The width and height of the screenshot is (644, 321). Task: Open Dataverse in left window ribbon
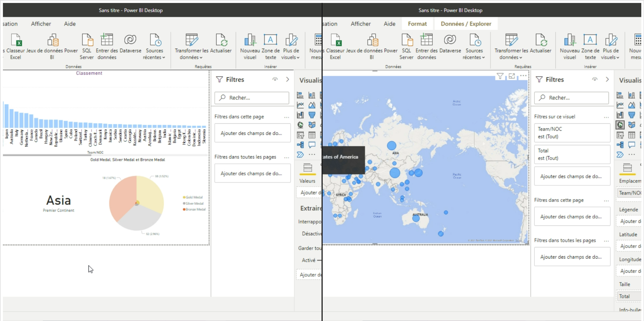coord(130,43)
